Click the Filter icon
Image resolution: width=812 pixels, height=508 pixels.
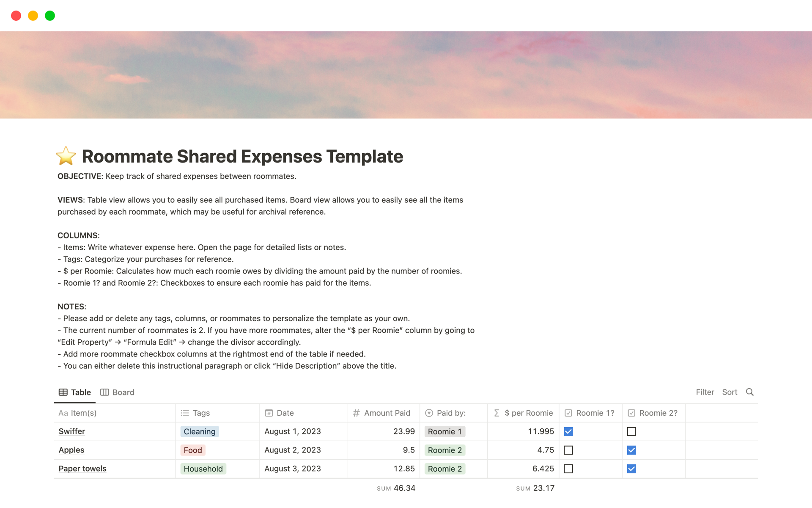pos(705,392)
